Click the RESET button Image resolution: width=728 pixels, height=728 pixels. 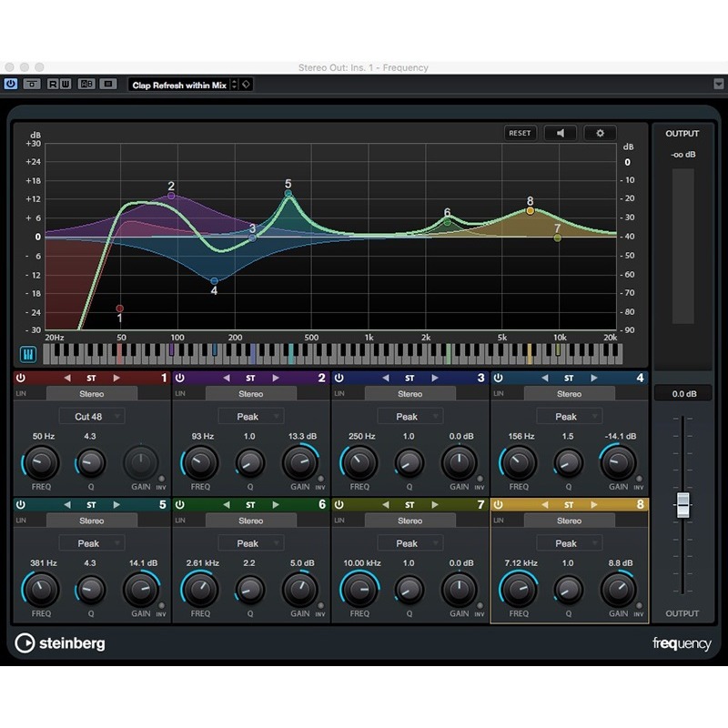pos(520,133)
